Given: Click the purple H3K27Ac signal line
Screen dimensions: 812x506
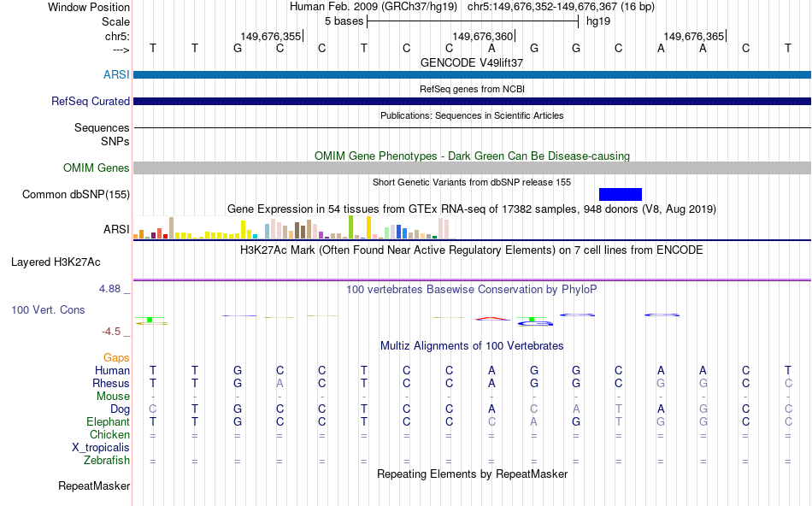Looking at the screenshot, I should tap(473, 280).
